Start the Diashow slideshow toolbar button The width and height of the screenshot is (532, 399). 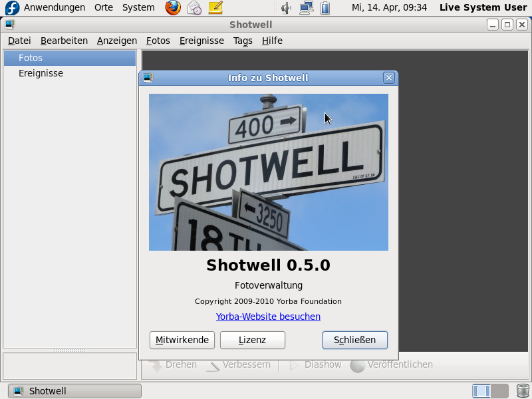pyautogui.click(x=315, y=365)
